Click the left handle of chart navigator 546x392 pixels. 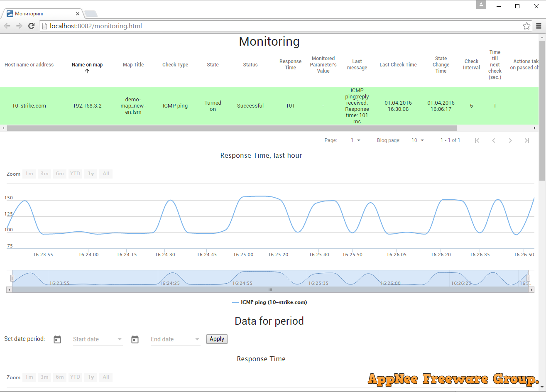tap(12, 278)
